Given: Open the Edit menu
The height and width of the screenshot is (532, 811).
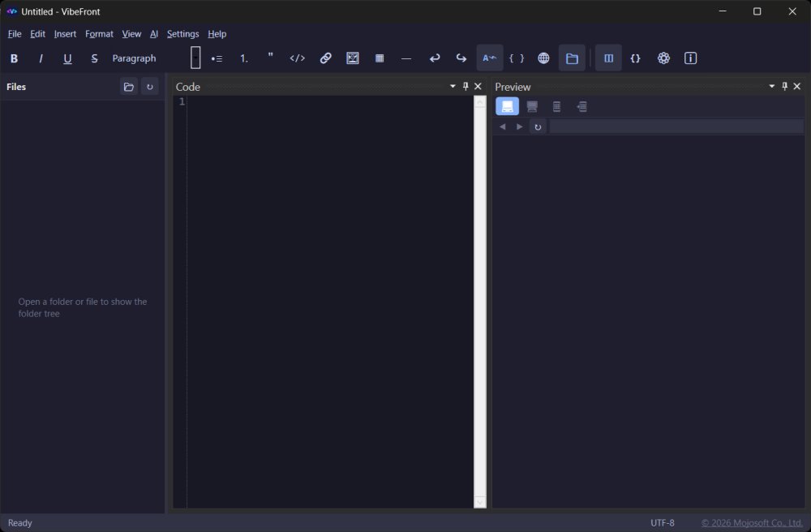Looking at the screenshot, I should pyautogui.click(x=38, y=34).
